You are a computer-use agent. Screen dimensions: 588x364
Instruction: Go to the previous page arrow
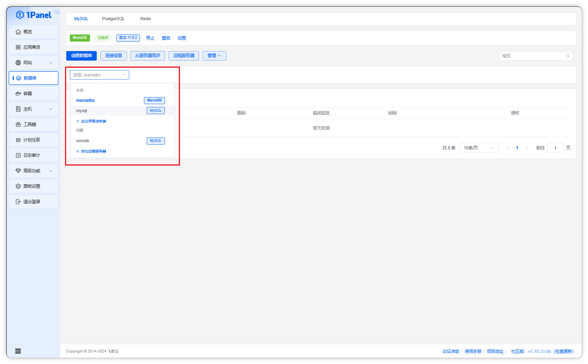[x=508, y=148]
